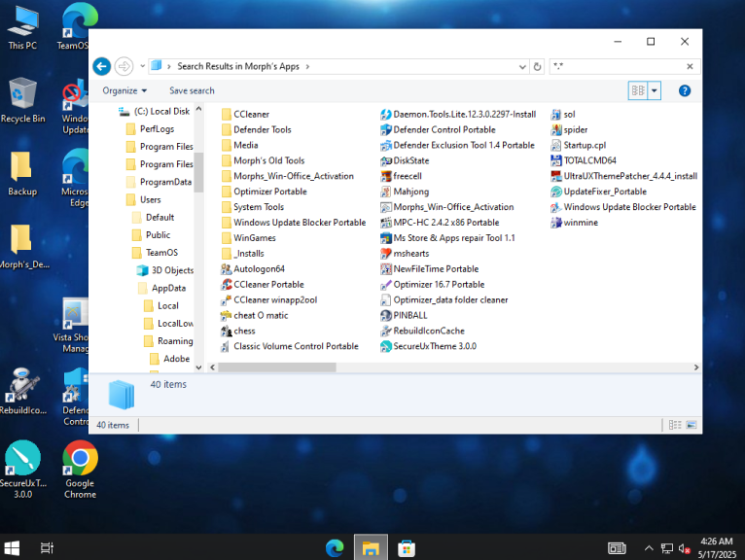Viewport: 745px width, 560px height.
Task: Select the mshearts game item
Action: 405,253
